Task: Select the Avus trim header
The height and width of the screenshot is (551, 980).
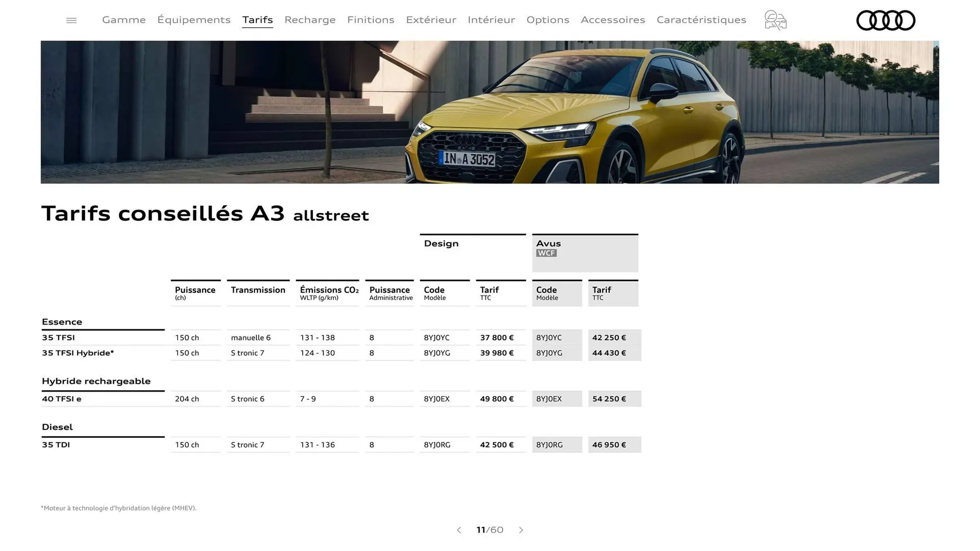Action: (548, 243)
